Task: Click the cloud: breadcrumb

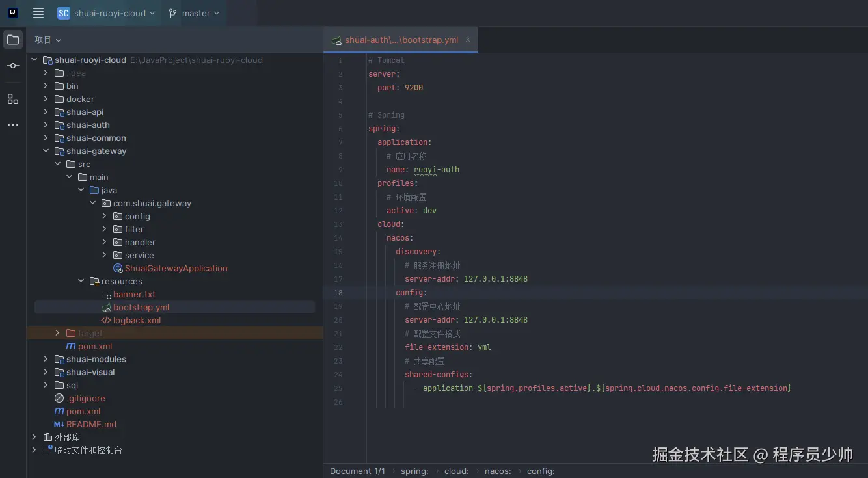Action: click(x=457, y=471)
